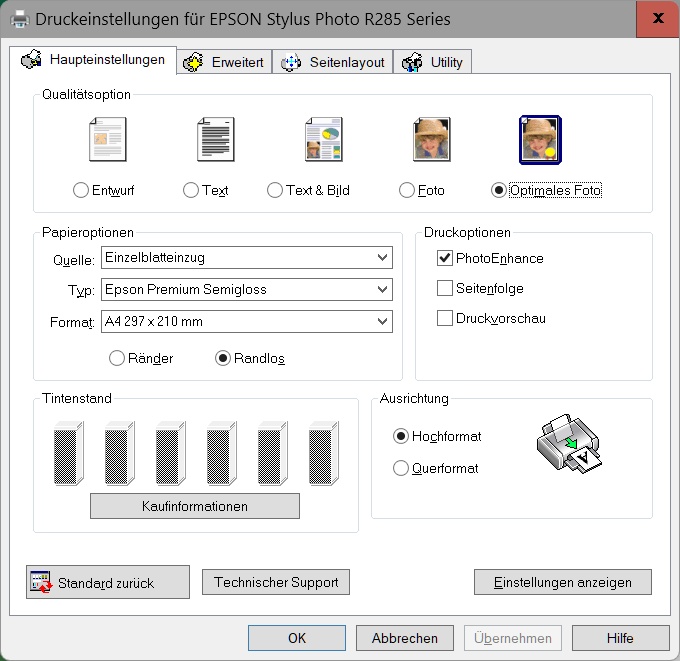Viewport: 680px width, 661px height.
Task: Click the Erweitert tab icon
Action: [193, 62]
